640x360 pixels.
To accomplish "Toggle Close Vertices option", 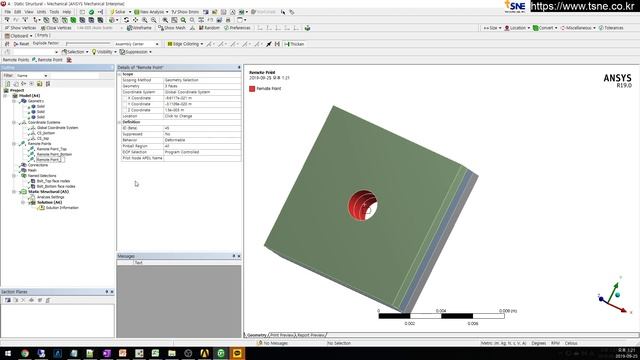I will [x=56, y=28].
